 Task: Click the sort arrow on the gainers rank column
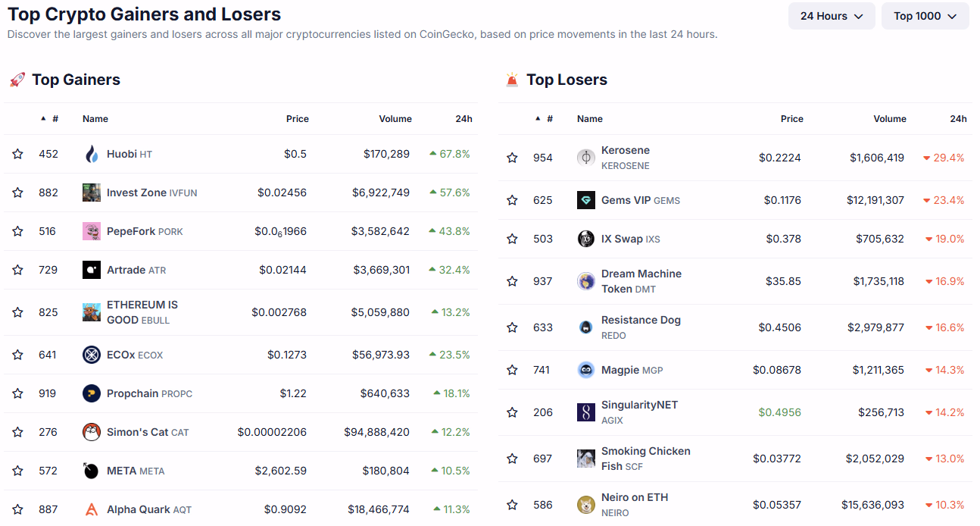(x=43, y=118)
